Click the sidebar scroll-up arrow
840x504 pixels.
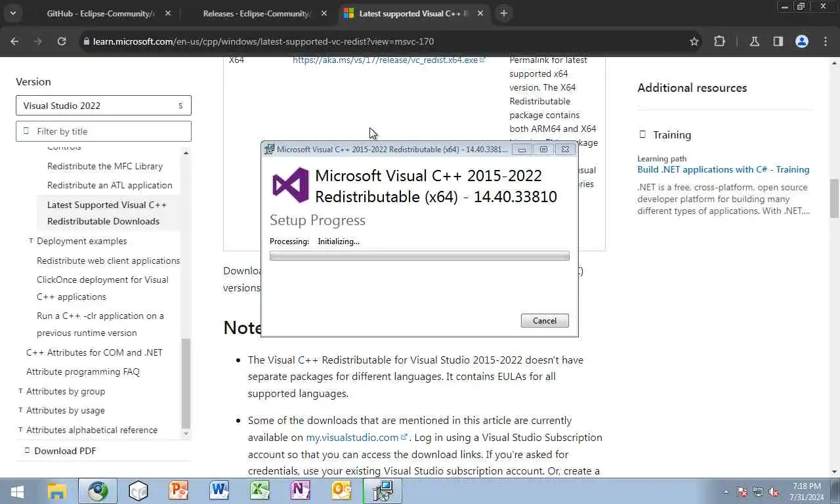point(186,153)
